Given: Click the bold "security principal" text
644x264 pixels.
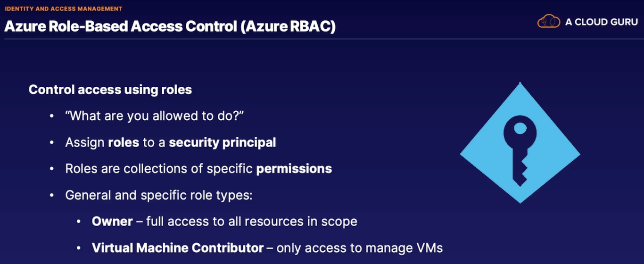Looking at the screenshot, I should click(x=223, y=142).
